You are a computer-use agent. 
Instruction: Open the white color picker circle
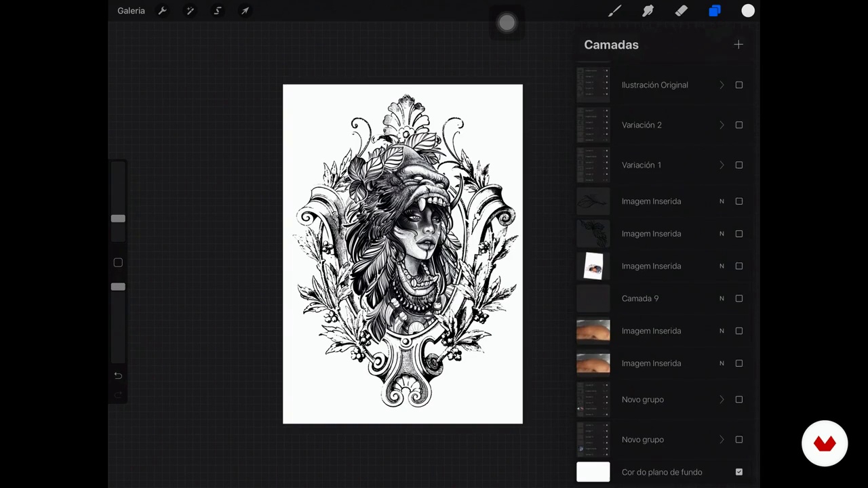[x=748, y=11]
